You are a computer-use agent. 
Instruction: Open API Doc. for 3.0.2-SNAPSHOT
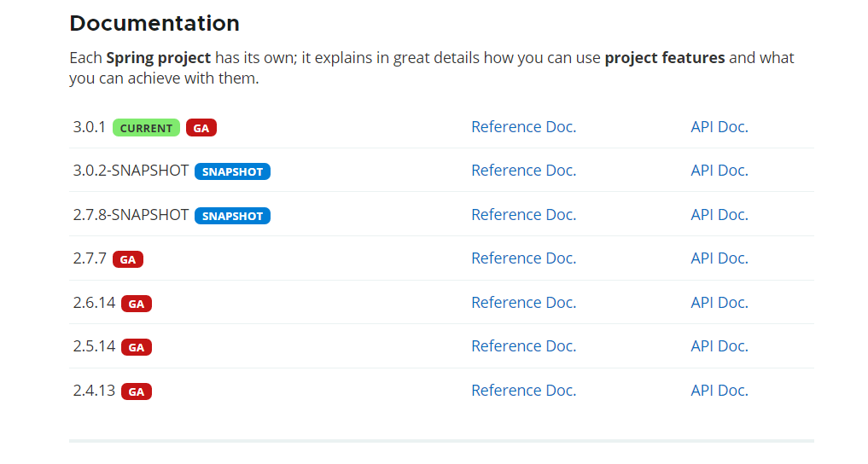tap(719, 171)
